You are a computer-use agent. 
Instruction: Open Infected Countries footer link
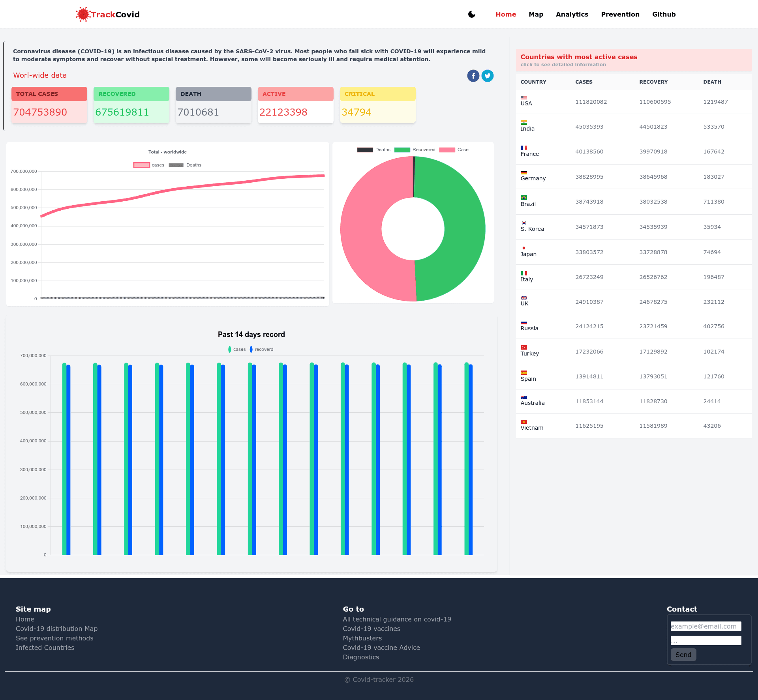pyautogui.click(x=45, y=648)
